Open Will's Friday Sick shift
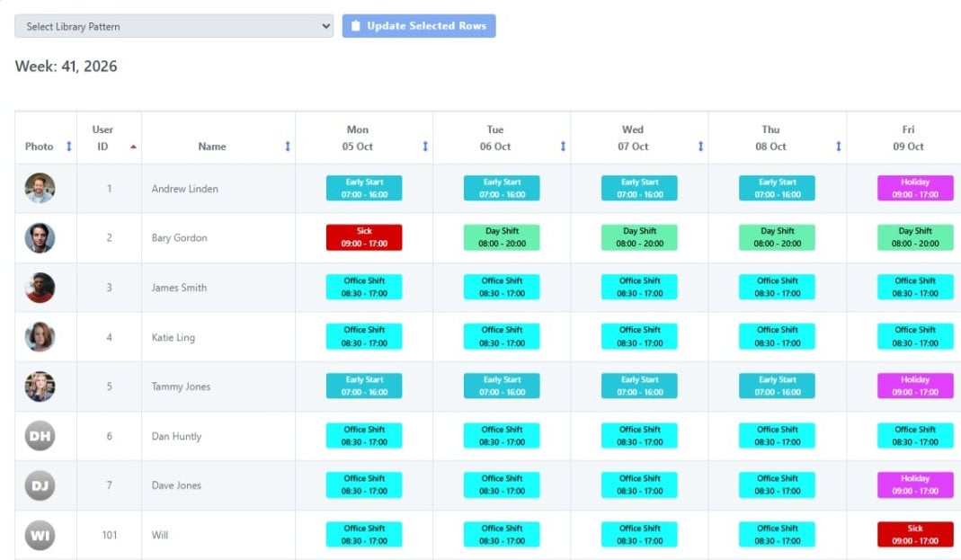 click(x=915, y=534)
